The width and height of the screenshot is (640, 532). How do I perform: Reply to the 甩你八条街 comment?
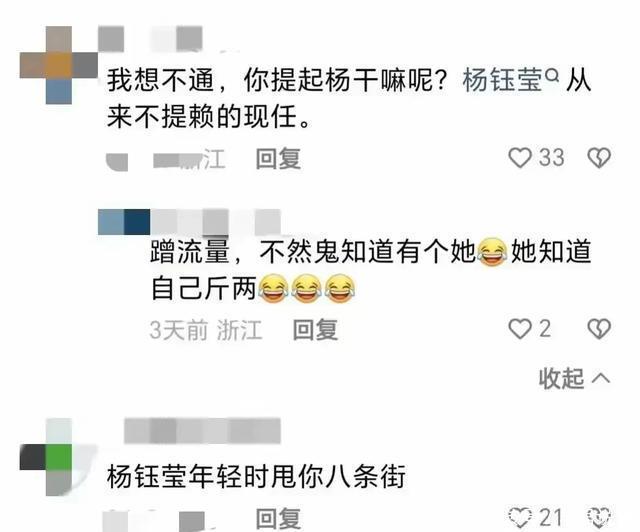click(278, 519)
